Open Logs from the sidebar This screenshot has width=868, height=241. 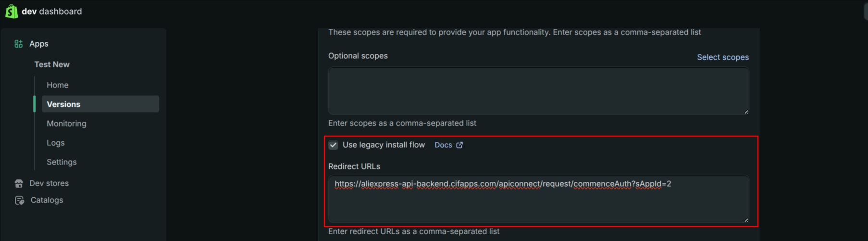pos(56,143)
